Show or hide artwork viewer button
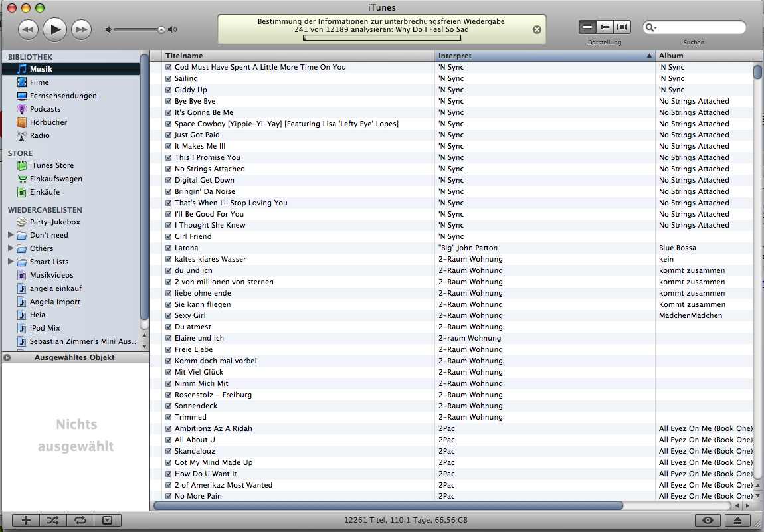The width and height of the screenshot is (764, 532). pos(107,520)
